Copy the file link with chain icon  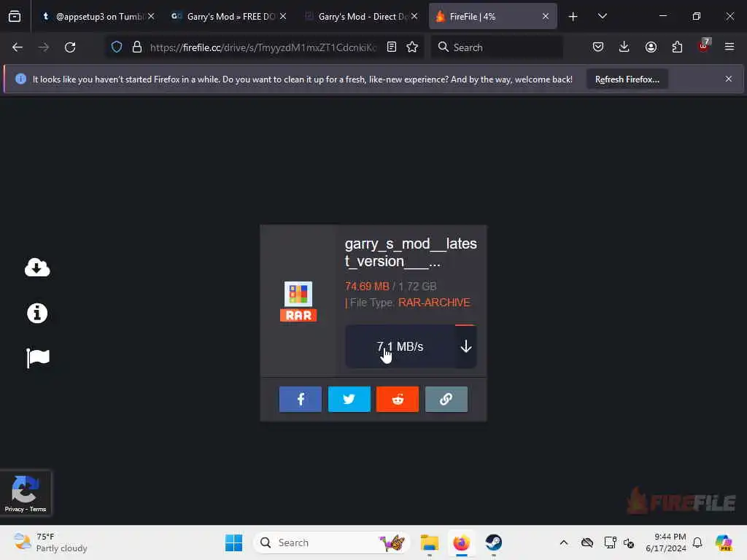(446, 399)
